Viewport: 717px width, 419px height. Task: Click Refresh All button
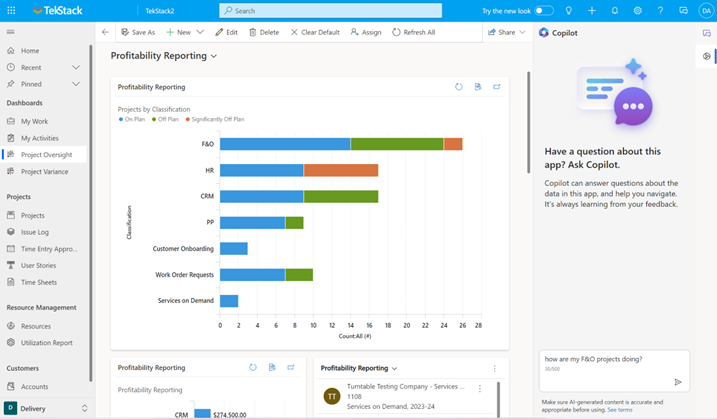(x=413, y=32)
